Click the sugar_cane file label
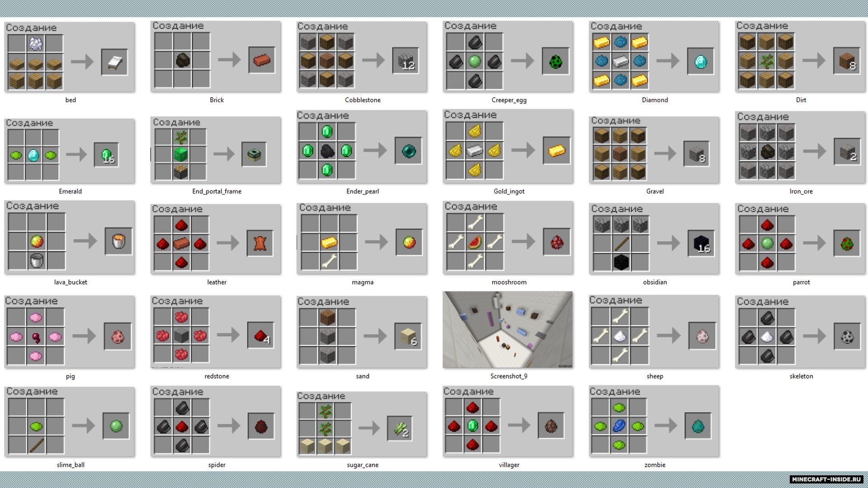The width and height of the screenshot is (868, 488). coord(362,465)
